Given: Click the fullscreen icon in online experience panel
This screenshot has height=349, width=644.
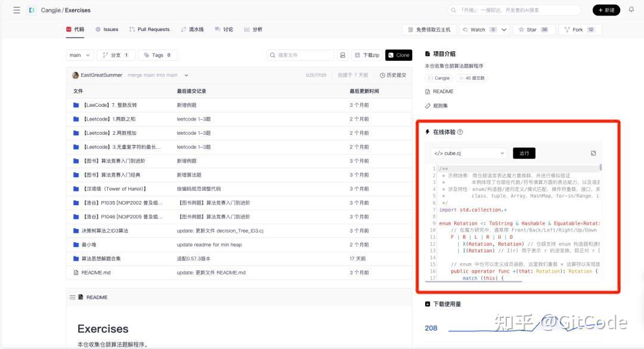Looking at the screenshot, I should coord(593,153).
